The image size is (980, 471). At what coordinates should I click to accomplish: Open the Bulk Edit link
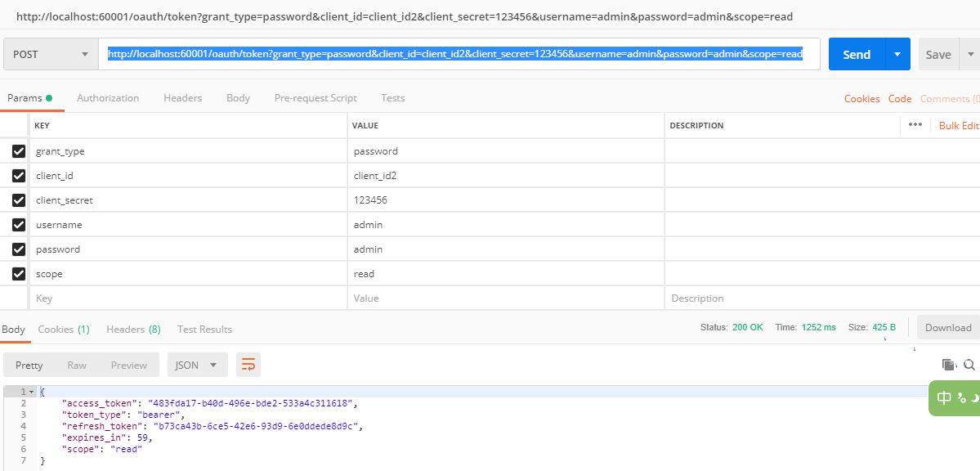tap(959, 125)
